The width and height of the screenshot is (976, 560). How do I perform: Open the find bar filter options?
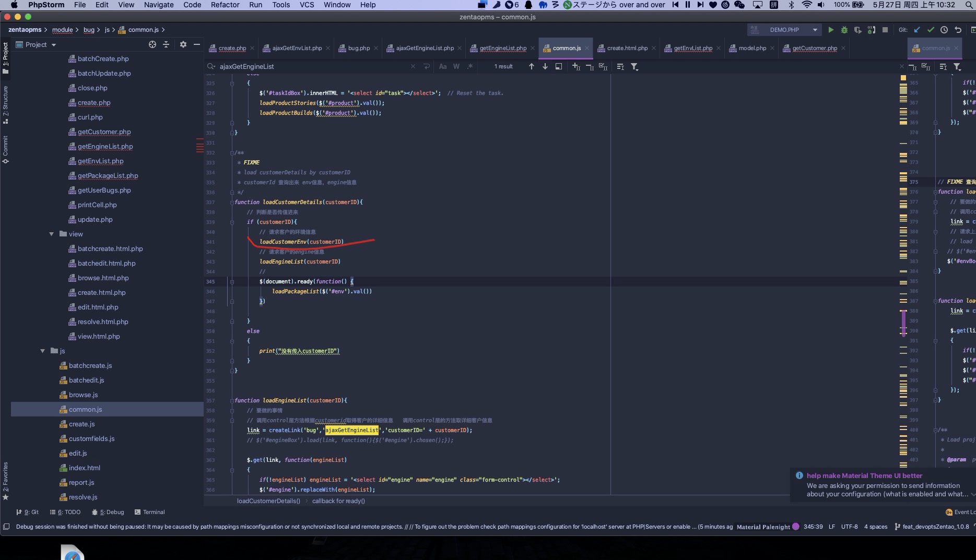(x=634, y=66)
